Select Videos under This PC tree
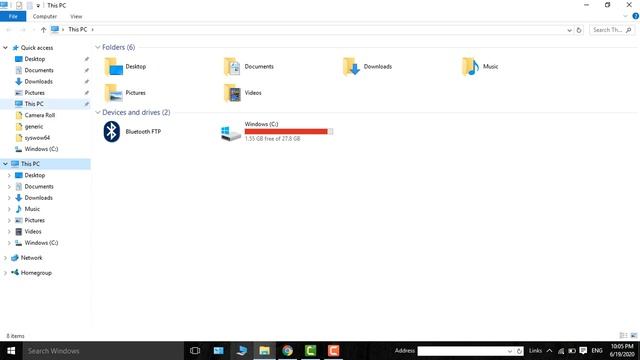The image size is (640, 360). pyautogui.click(x=33, y=232)
